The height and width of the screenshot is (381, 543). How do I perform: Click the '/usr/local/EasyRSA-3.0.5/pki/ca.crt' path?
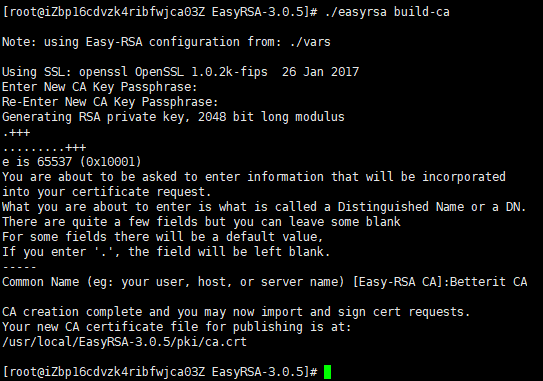tap(124, 342)
